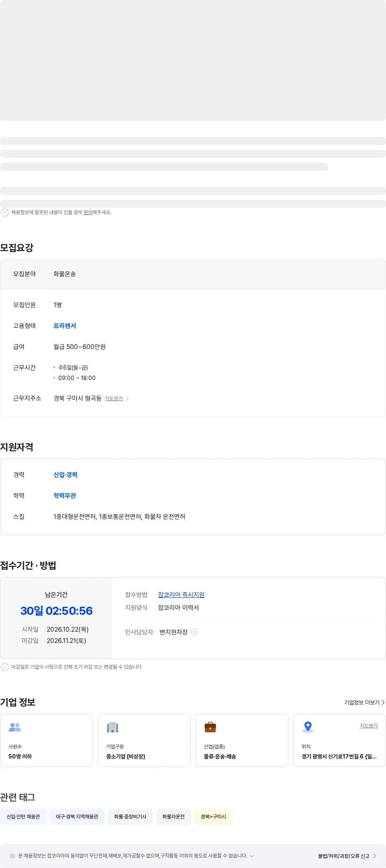Click the 위치 map pin icon
The width and height of the screenshot is (386, 868).
point(308,727)
